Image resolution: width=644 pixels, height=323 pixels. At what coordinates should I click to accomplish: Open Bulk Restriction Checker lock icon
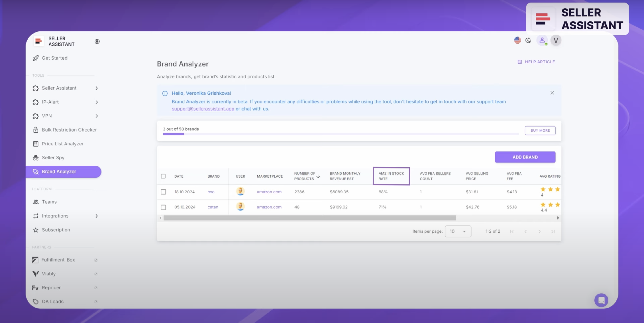pos(36,130)
